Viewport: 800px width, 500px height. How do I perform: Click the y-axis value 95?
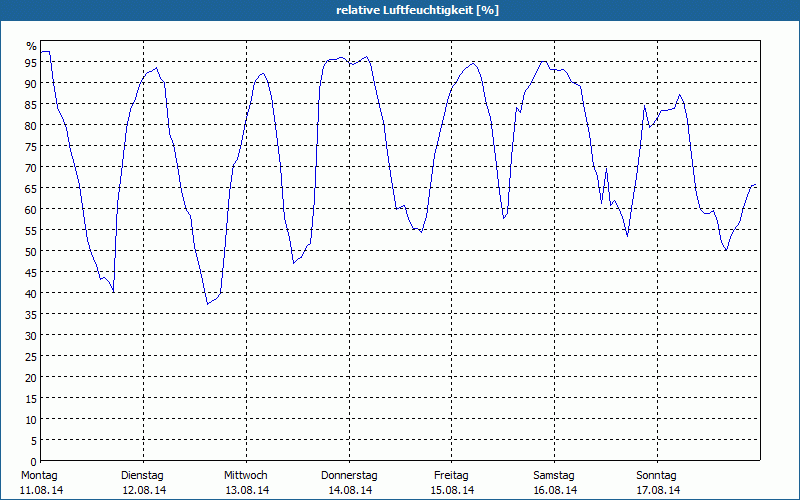coord(31,62)
